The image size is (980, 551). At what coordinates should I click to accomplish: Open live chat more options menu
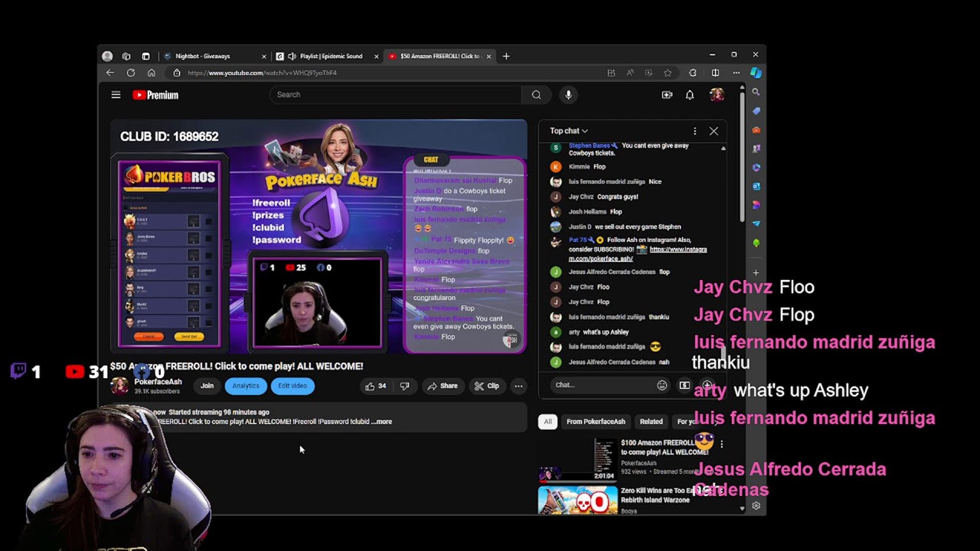click(694, 131)
